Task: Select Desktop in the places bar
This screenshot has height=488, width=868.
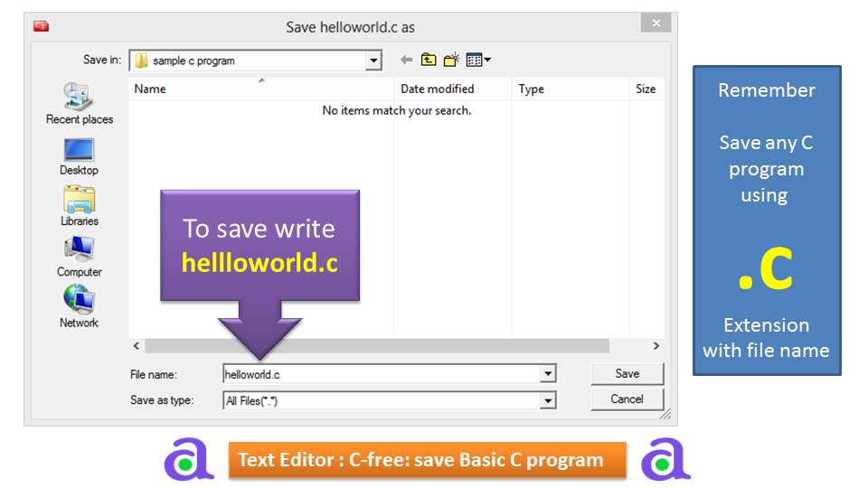Action: (x=79, y=156)
